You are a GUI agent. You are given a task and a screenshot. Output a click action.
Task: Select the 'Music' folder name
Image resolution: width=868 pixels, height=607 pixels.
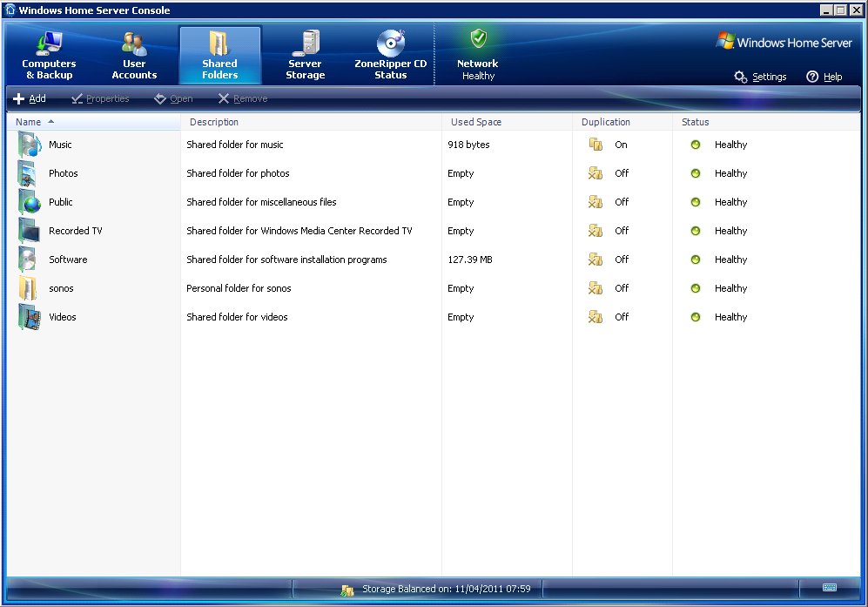click(x=60, y=145)
